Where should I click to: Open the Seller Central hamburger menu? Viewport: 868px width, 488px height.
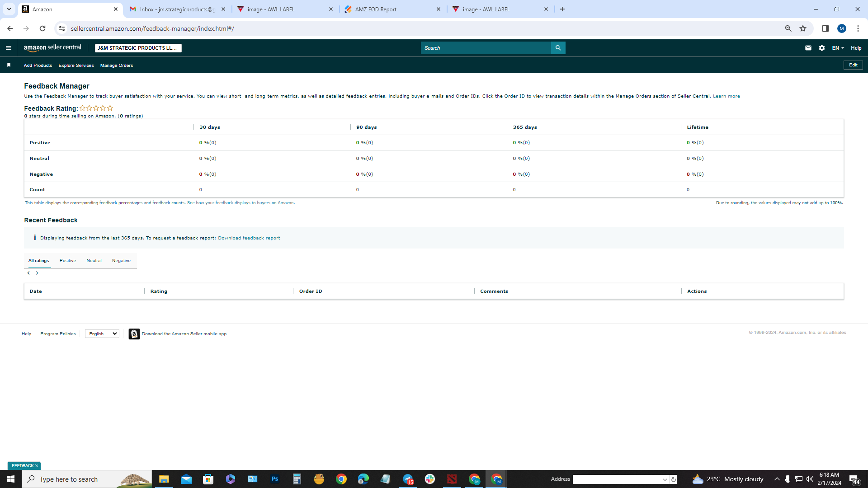pyautogui.click(x=9, y=48)
